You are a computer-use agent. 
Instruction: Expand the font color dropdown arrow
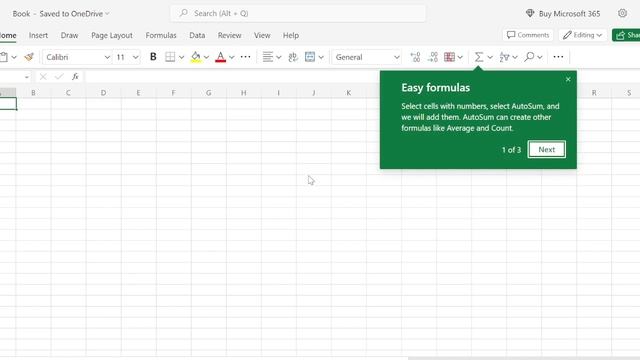click(231, 57)
